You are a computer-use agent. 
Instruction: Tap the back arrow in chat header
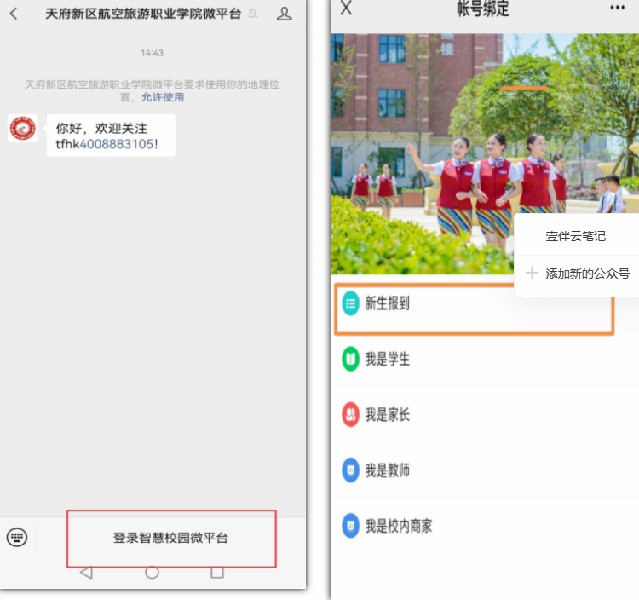pos(13,14)
